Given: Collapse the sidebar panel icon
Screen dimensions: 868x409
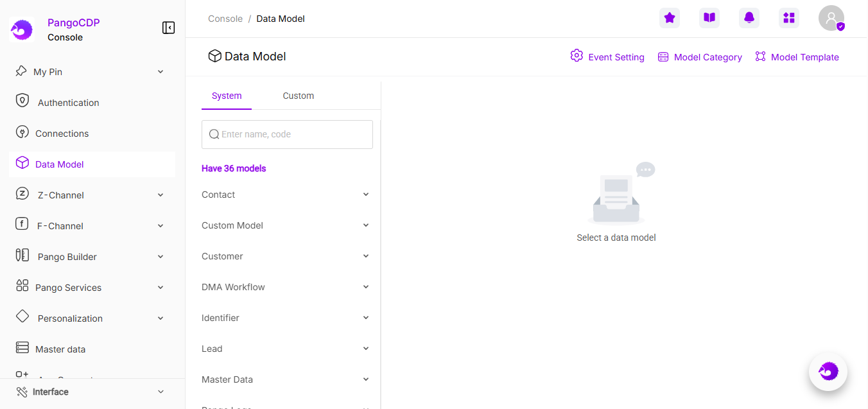Looking at the screenshot, I should (169, 28).
